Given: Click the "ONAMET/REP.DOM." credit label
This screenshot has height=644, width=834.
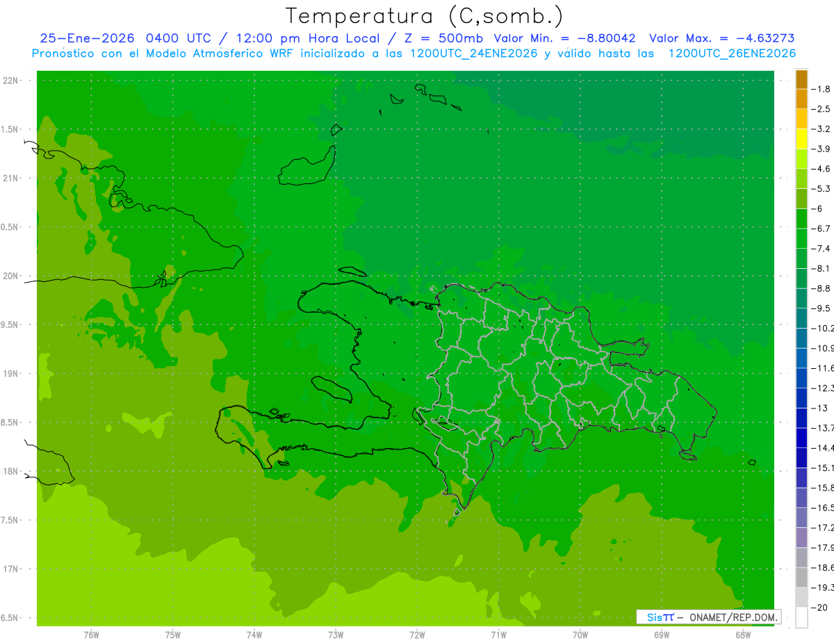Looking at the screenshot, I should pos(734,617).
